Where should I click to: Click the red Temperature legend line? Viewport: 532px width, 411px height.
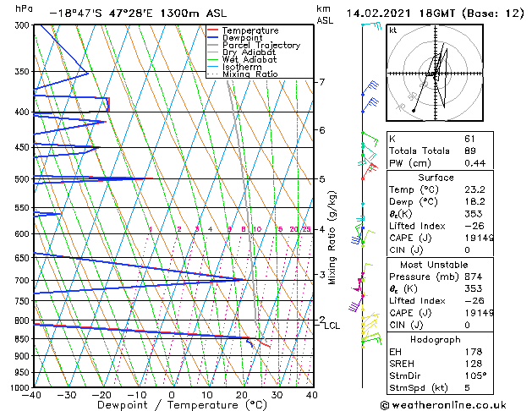coord(212,30)
